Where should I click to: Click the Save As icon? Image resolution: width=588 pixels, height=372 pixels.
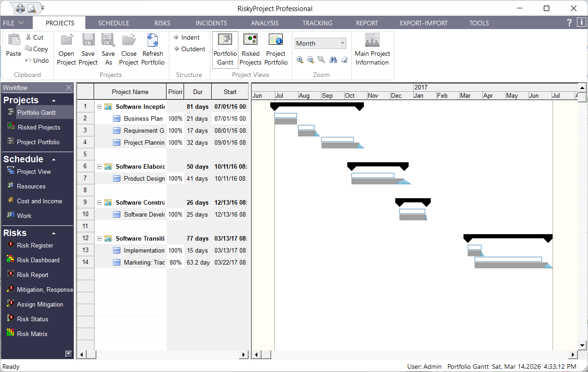tap(108, 41)
